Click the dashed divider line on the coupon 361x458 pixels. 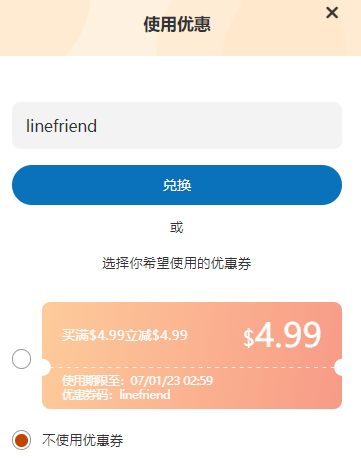pos(192,367)
